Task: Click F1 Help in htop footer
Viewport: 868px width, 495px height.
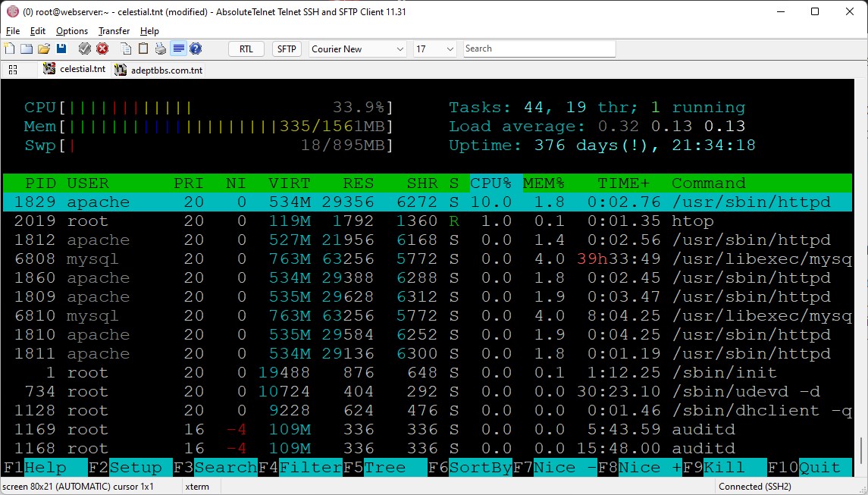Action: 45,467
